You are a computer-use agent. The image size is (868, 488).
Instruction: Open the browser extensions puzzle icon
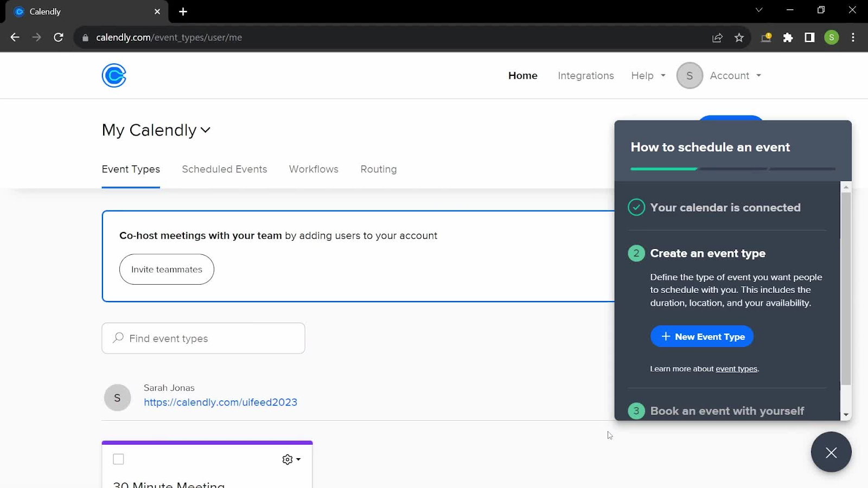click(x=788, y=37)
